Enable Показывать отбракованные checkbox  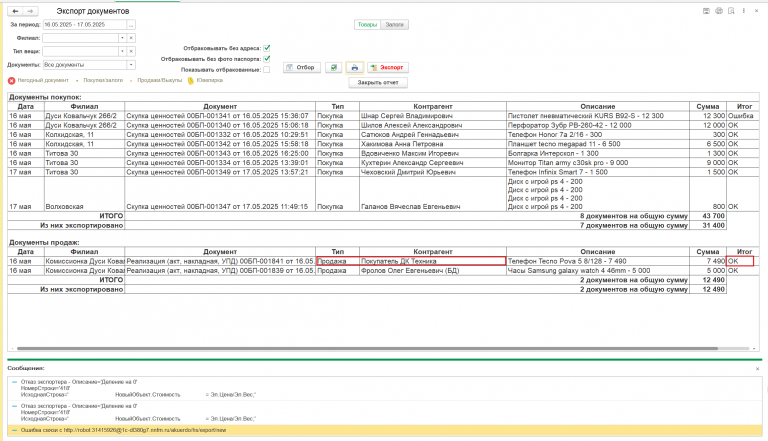click(x=267, y=70)
